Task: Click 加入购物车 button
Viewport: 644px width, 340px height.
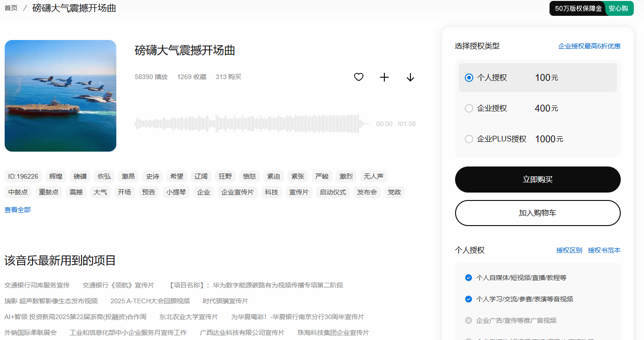Action: [537, 213]
